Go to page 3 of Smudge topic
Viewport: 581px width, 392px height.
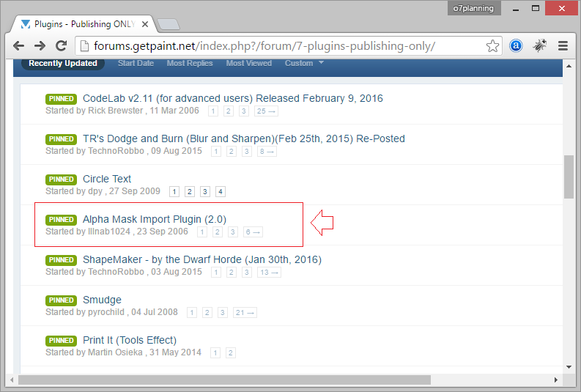point(222,313)
